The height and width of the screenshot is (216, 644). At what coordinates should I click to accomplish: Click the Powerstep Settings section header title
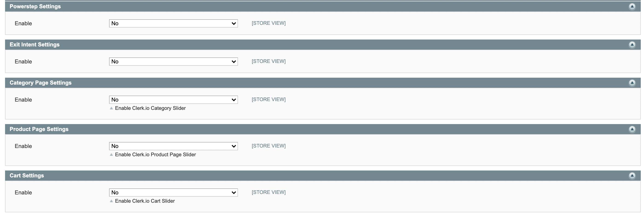(35, 6)
